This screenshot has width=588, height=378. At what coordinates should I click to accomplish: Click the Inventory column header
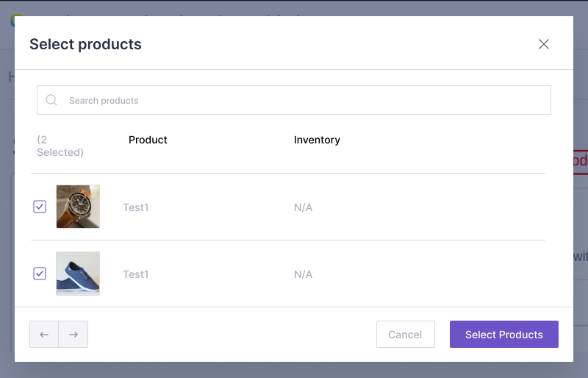(317, 140)
